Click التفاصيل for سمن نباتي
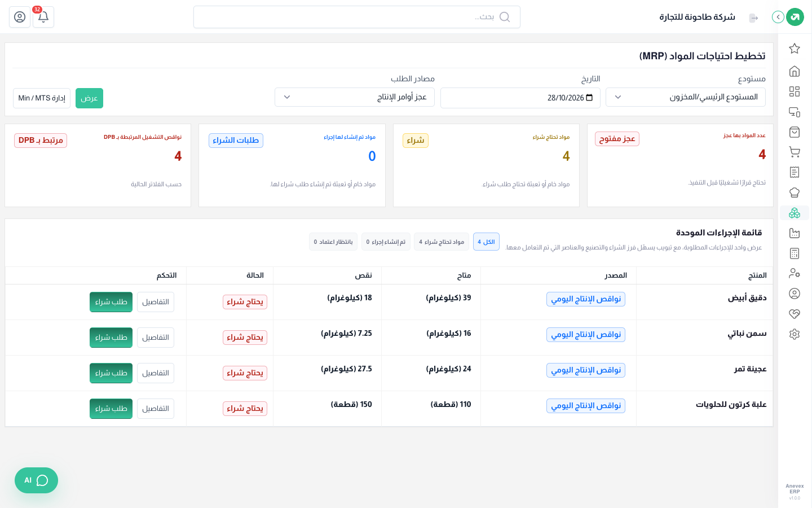 [x=156, y=338]
